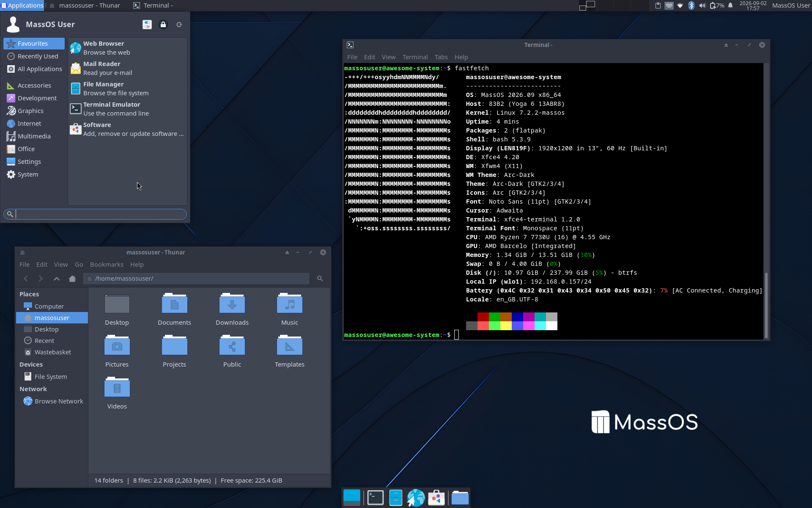The image size is (812, 508).
Task: Show Recently Used applications
Action: (34, 56)
